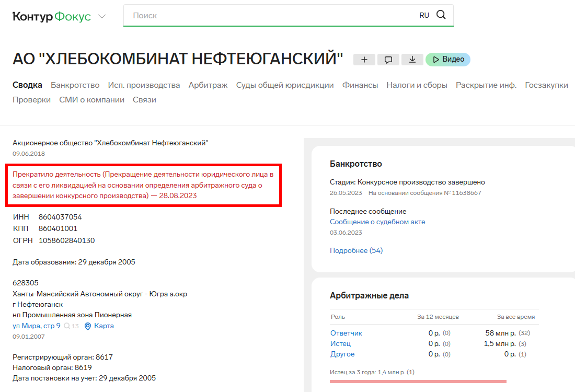Click the За все время column header
The height and width of the screenshot is (392, 575).
[516, 317]
